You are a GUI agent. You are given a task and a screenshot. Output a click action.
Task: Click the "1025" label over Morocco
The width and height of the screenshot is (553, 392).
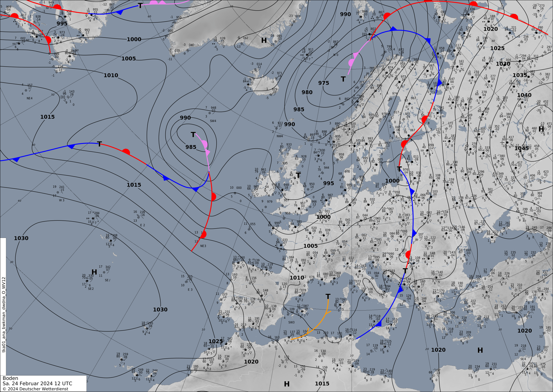pos(216,341)
